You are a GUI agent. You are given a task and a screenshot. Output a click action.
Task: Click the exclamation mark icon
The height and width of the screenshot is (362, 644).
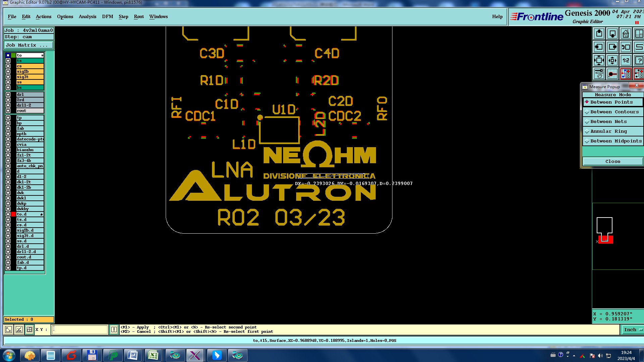(114, 329)
